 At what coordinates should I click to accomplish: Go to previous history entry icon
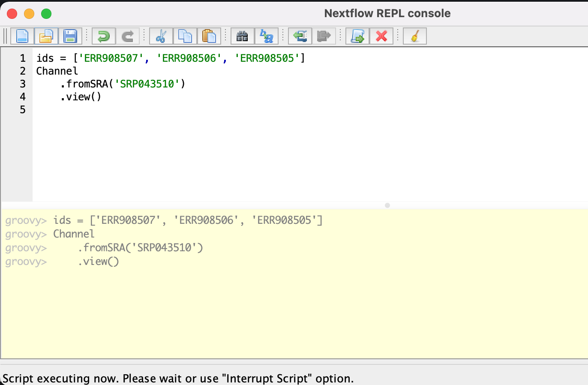point(300,36)
